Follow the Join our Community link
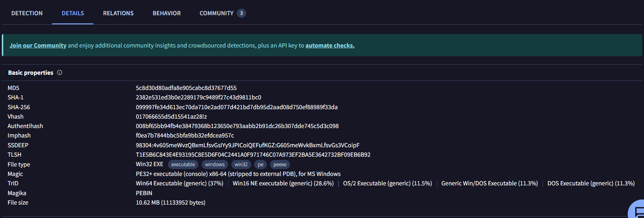 (x=38, y=45)
